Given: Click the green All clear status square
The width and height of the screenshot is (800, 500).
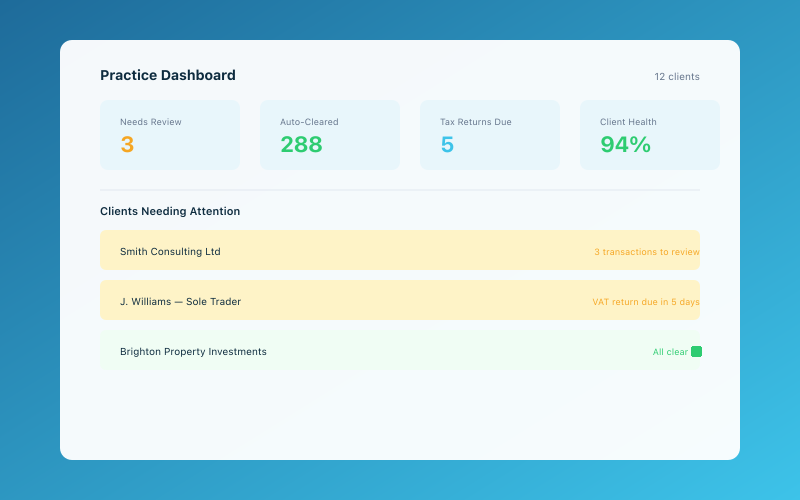Looking at the screenshot, I should 696,352.
